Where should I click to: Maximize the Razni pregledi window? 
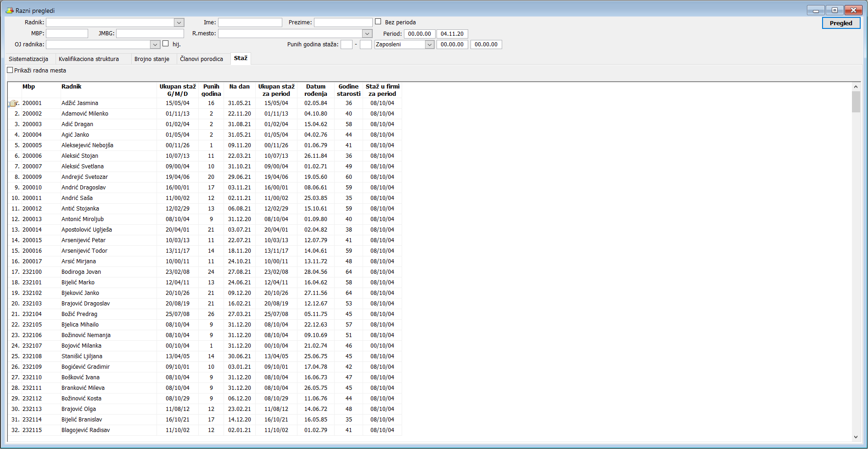coord(834,10)
